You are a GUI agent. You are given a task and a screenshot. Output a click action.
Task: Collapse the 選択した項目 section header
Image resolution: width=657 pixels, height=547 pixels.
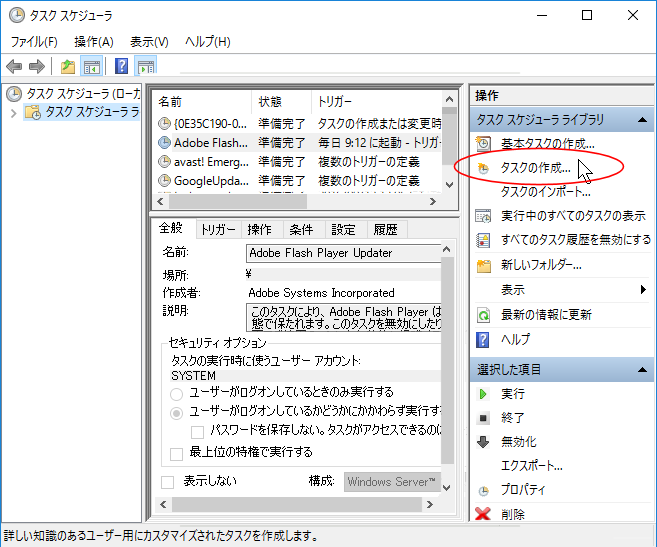point(642,370)
